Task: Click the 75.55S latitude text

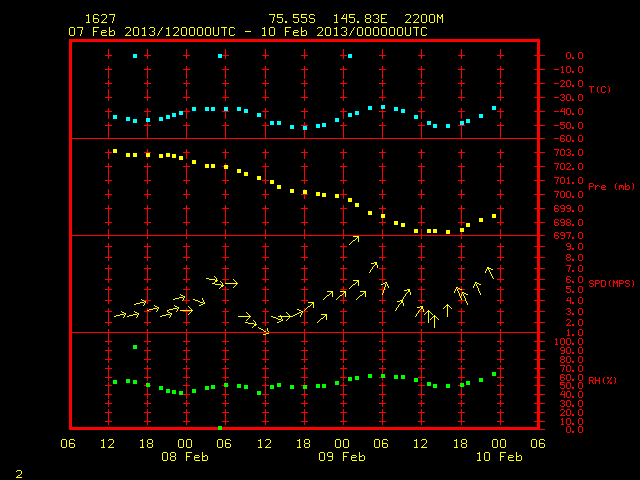Action: (x=292, y=19)
